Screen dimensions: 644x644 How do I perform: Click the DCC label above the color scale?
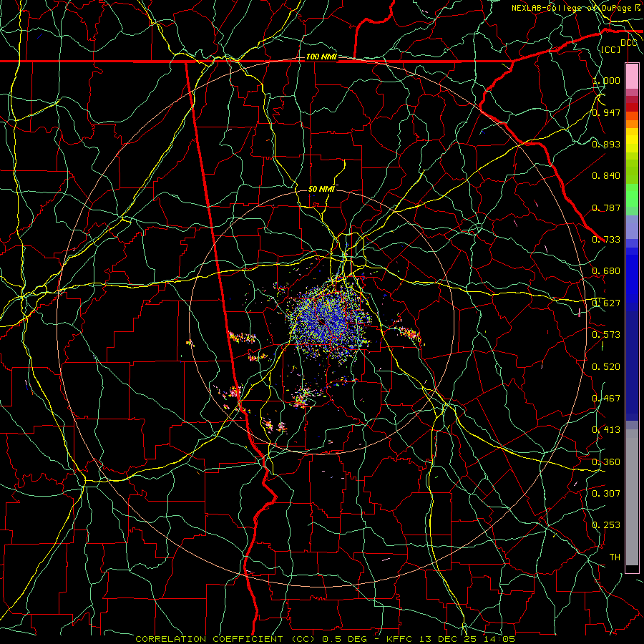[629, 43]
